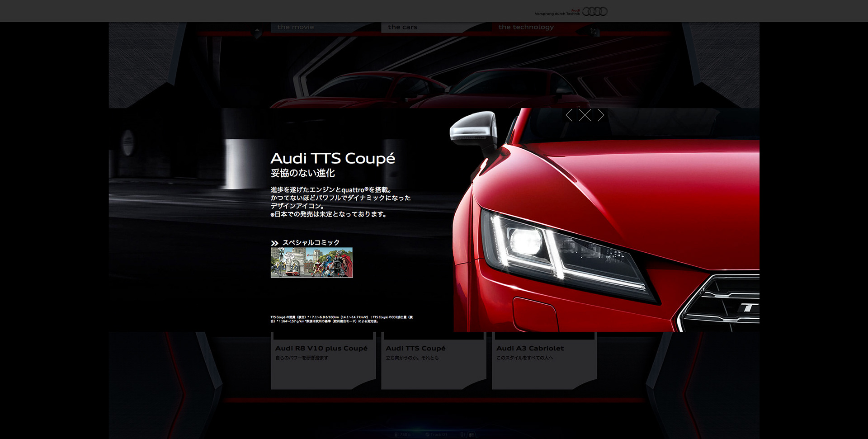Click the 自らのパワーを研ぎ澄ます caption
This screenshot has width=868, height=439.
click(x=302, y=358)
